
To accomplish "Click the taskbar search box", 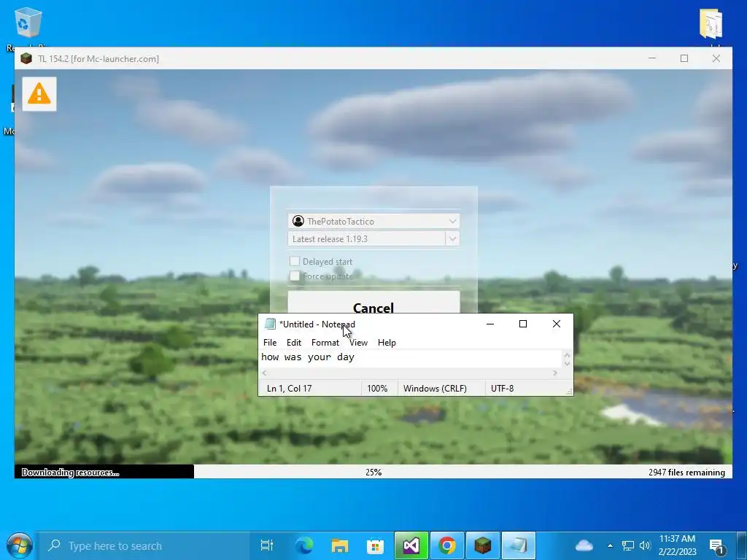I will click(x=144, y=545).
